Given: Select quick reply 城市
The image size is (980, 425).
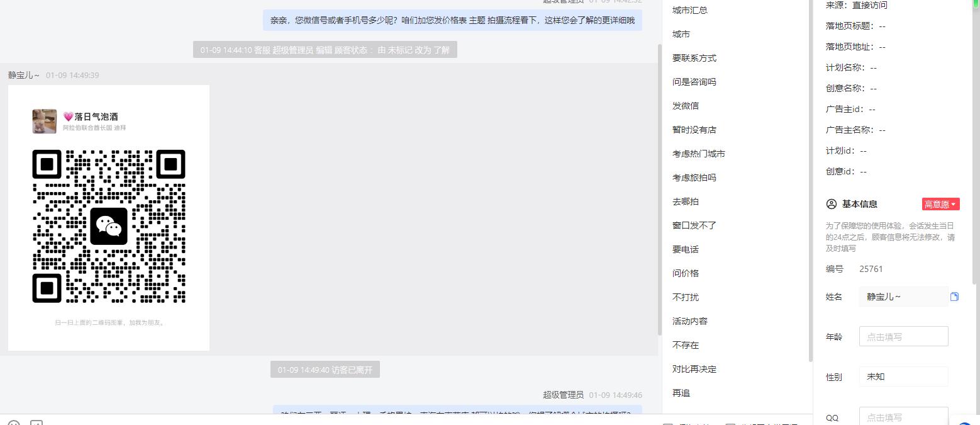Looking at the screenshot, I should pos(681,34).
